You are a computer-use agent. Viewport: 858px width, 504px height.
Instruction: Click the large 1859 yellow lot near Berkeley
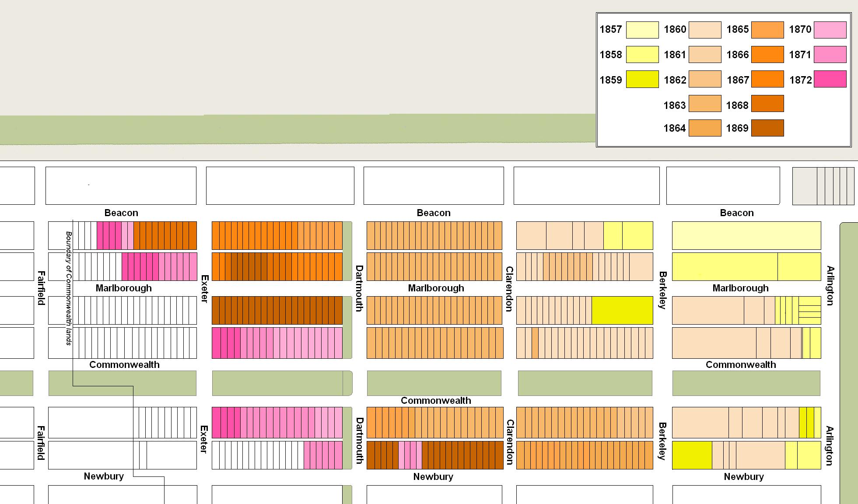point(622,310)
